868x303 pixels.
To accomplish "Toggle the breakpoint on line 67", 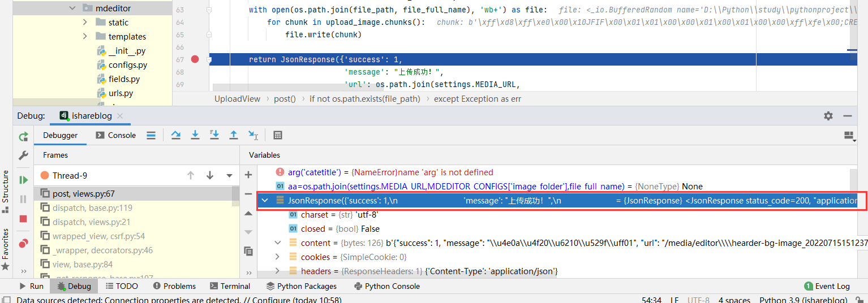I will coord(195,59).
